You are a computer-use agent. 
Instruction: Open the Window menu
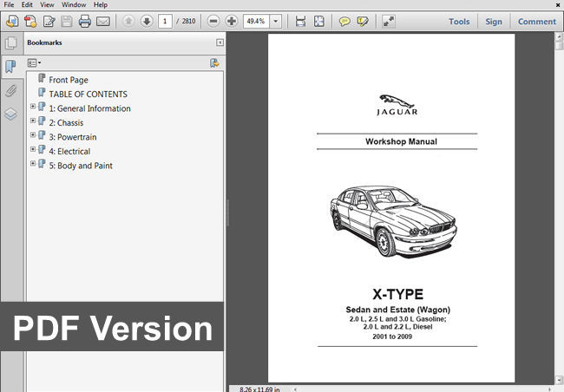pyautogui.click(x=74, y=4)
